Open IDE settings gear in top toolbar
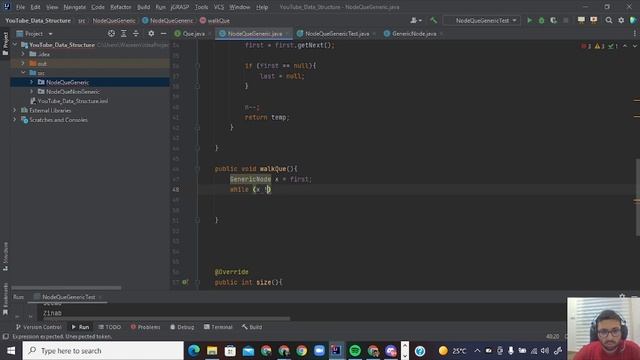The image size is (640, 360). (621, 20)
